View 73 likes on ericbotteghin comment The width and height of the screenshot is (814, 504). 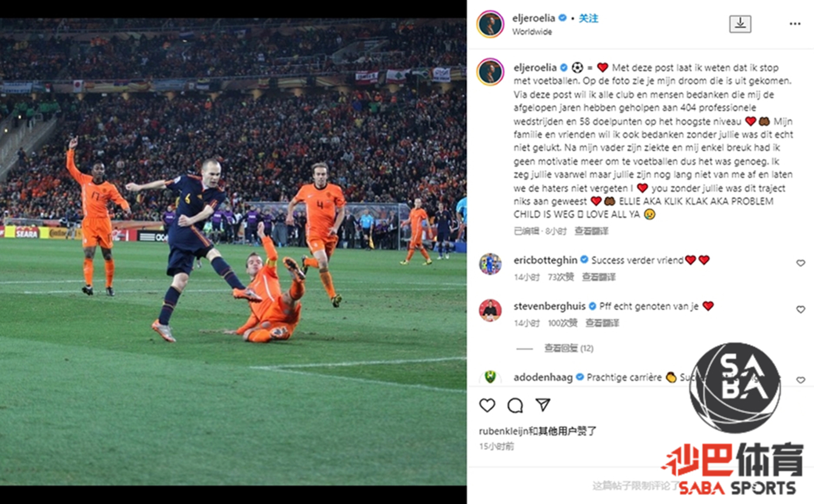[561, 277]
